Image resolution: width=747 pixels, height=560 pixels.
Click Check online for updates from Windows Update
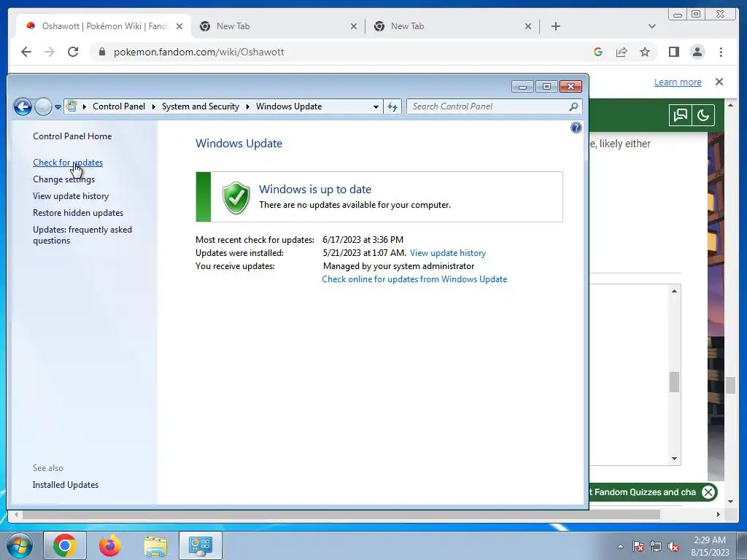click(414, 279)
